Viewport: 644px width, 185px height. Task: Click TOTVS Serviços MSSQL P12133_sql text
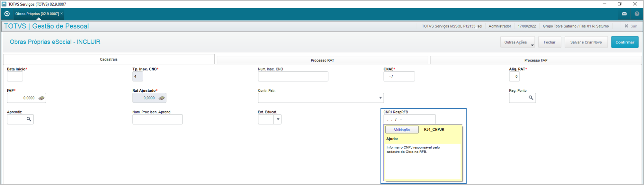[x=452, y=26]
